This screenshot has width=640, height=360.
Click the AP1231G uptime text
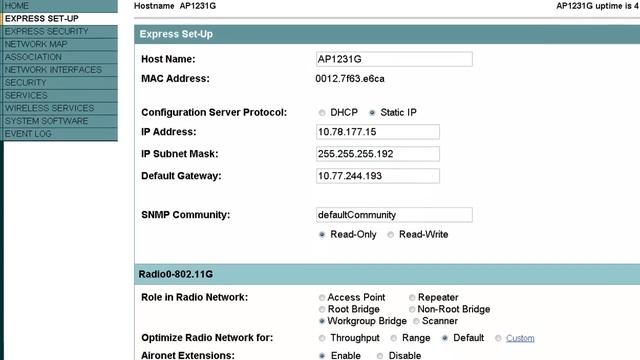598,6
